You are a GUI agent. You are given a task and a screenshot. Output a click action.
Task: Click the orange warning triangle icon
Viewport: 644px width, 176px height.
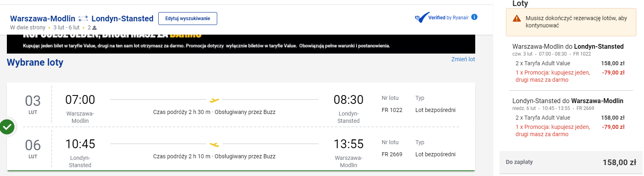[x=517, y=19]
